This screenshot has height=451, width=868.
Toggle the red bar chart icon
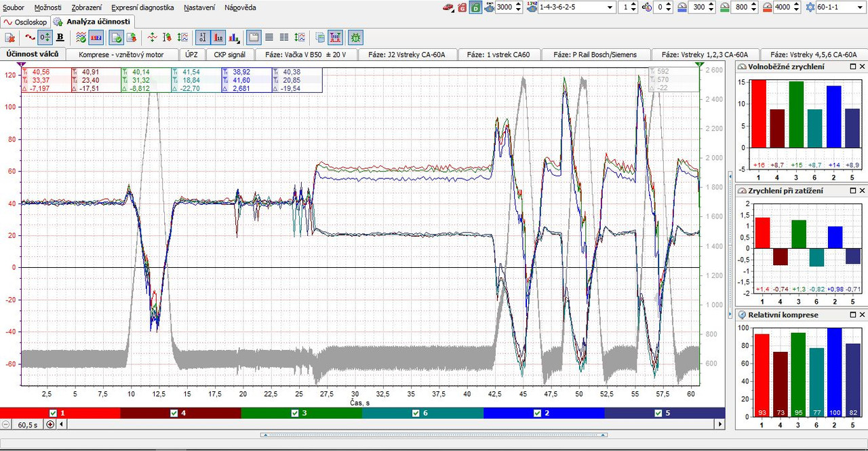pyautogui.click(x=218, y=37)
